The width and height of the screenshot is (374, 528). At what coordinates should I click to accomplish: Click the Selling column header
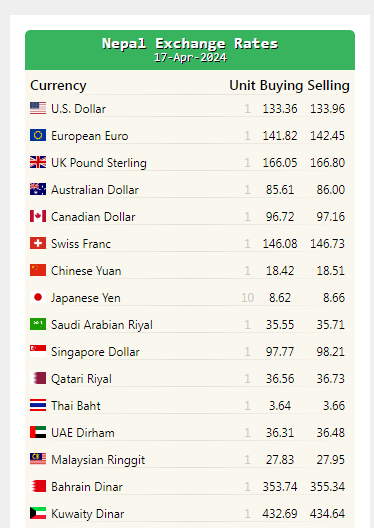[x=328, y=86]
